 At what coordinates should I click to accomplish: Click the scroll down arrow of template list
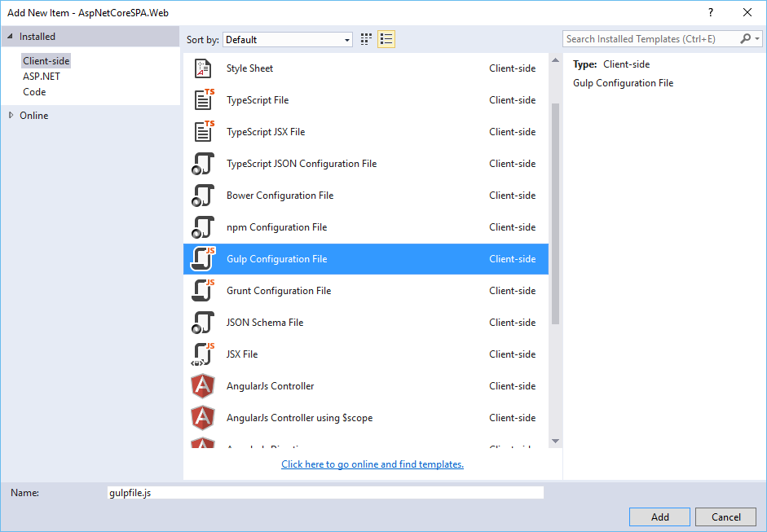point(555,441)
